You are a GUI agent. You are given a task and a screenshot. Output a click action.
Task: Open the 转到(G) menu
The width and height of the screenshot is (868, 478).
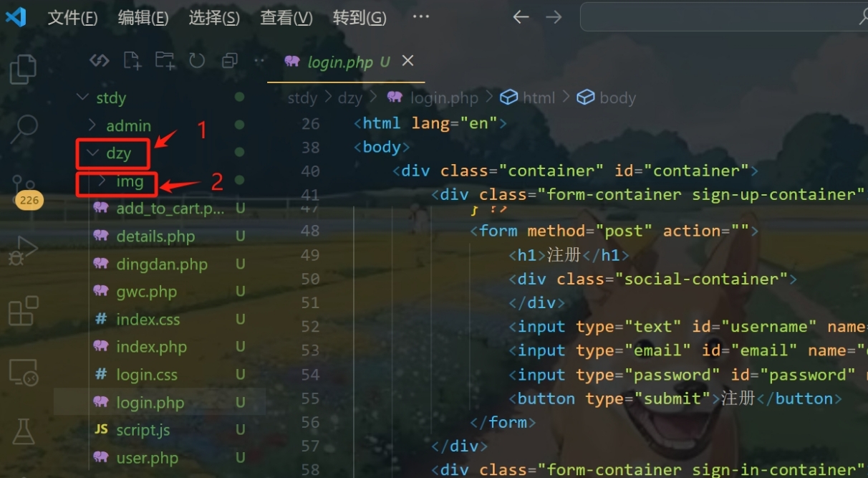pos(360,18)
